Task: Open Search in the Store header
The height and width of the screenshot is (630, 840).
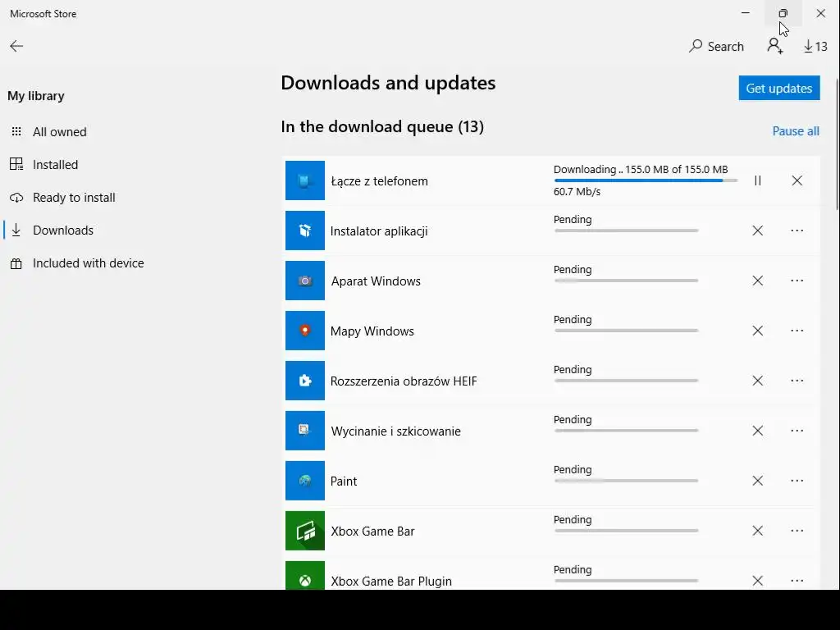Action: click(716, 47)
